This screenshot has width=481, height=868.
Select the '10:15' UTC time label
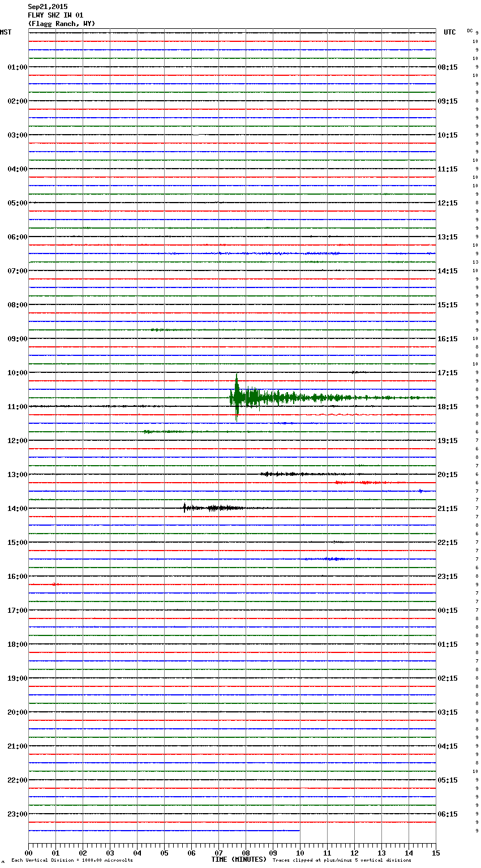pos(448,135)
